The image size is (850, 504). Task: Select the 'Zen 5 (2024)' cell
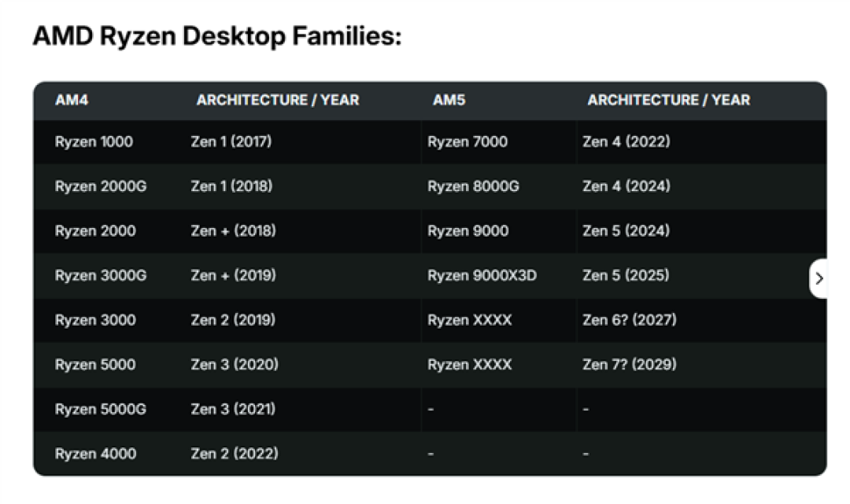pos(626,231)
